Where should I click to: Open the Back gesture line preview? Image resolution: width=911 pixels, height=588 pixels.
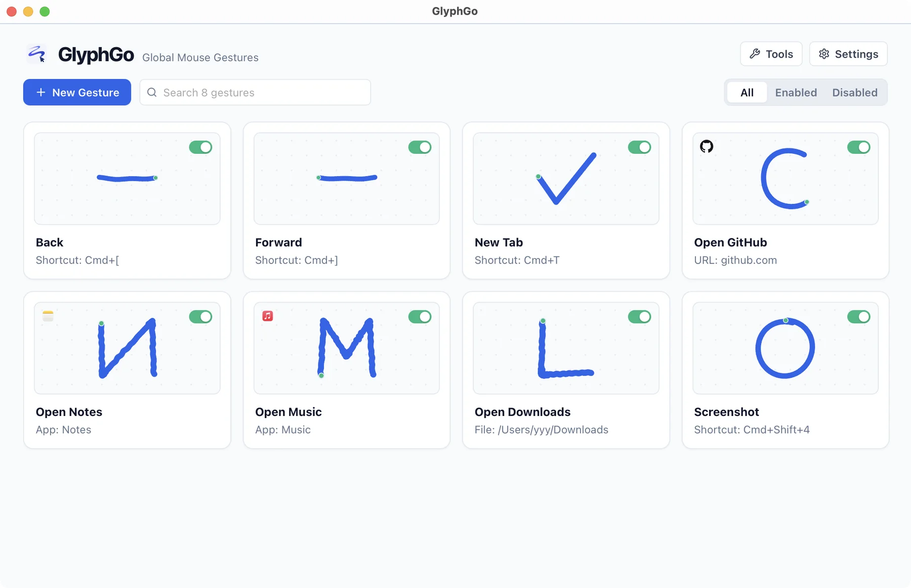tap(127, 178)
